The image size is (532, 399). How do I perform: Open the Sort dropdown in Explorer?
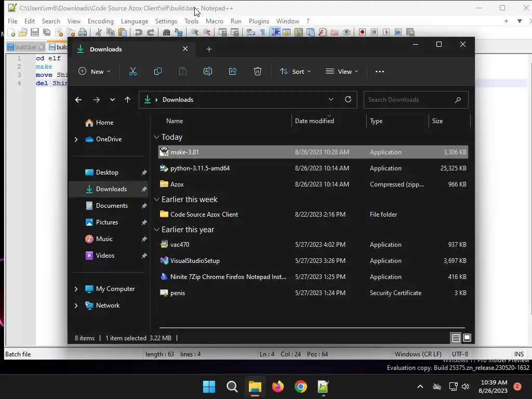[295, 72]
